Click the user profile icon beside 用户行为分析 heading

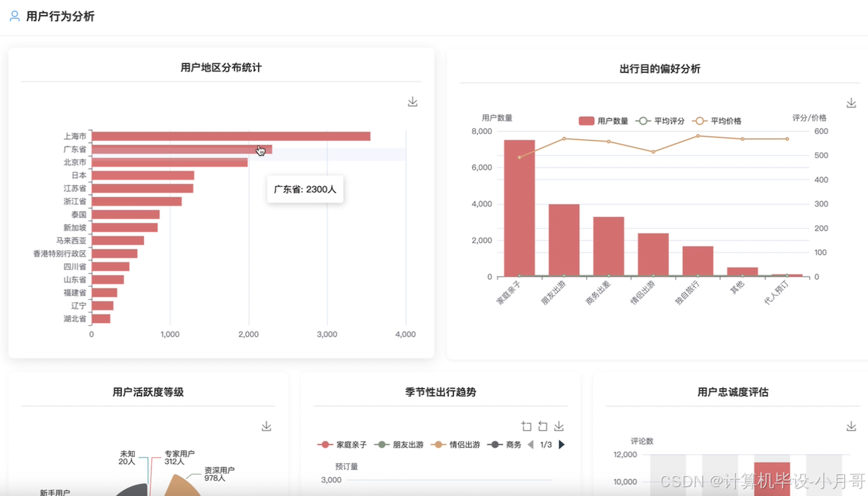(14, 17)
